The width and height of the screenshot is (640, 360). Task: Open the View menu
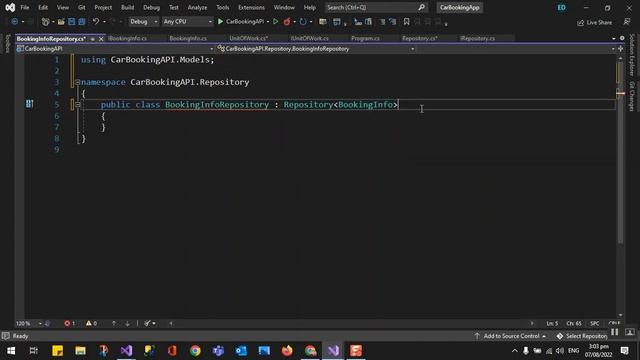pyautogui.click(x=62, y=7)
